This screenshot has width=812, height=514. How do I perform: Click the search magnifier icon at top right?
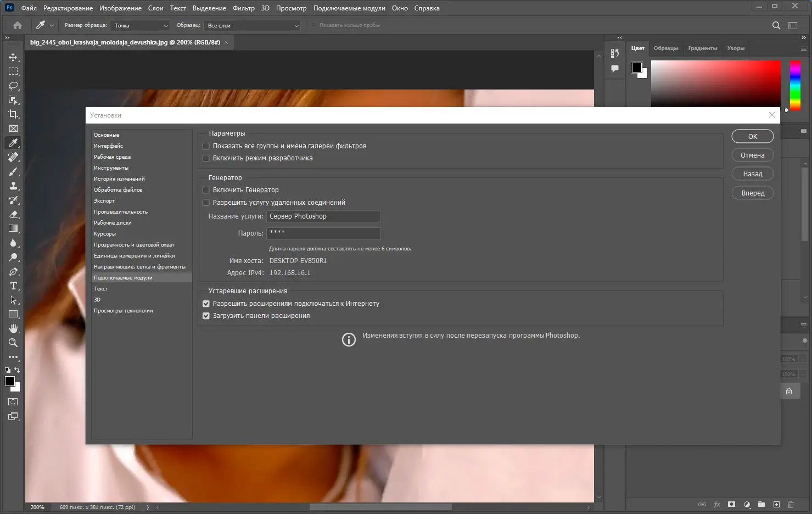coord(776,25)
